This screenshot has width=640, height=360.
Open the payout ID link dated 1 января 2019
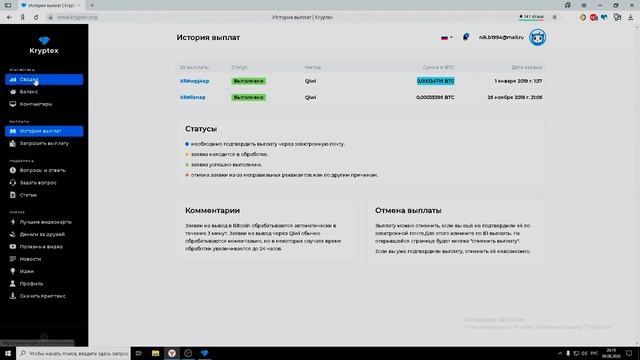pyautogui.click(x=195, y=81)
